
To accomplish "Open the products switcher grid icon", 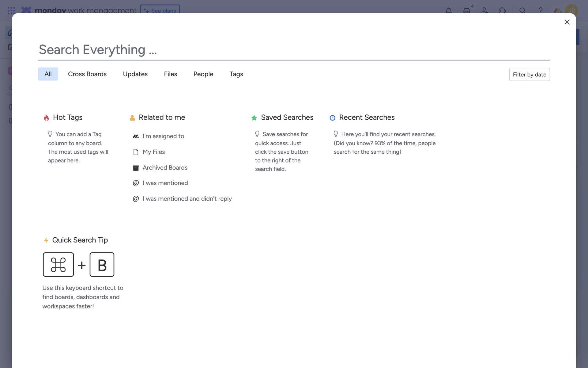I will pos(11,10).
